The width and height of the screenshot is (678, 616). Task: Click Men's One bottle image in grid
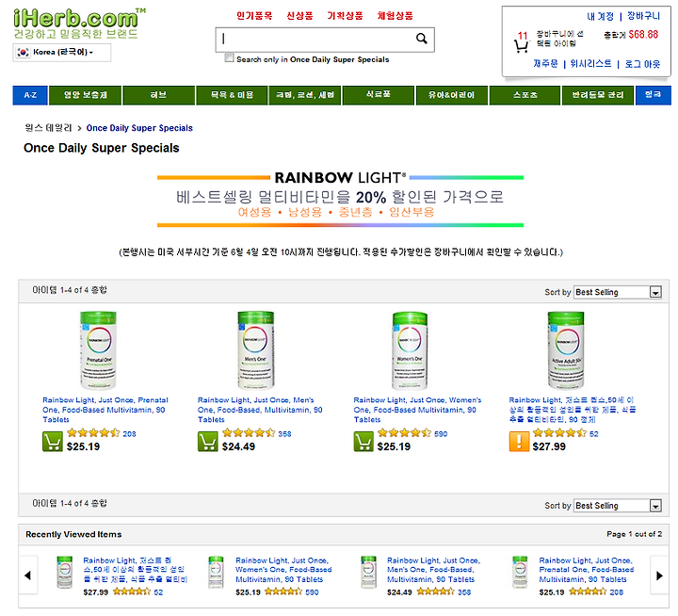[256, 350]
